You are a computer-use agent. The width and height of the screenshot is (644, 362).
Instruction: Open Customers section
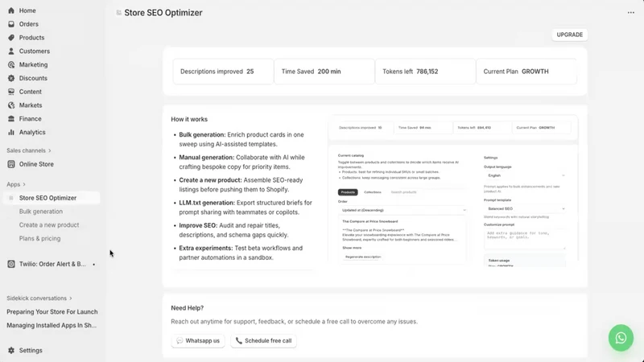(35, 51)
